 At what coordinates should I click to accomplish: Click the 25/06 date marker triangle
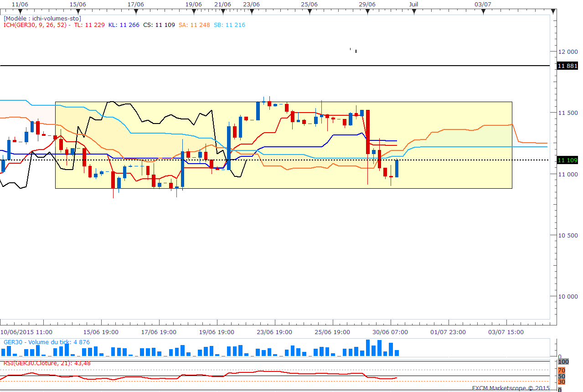click(310, 11)
